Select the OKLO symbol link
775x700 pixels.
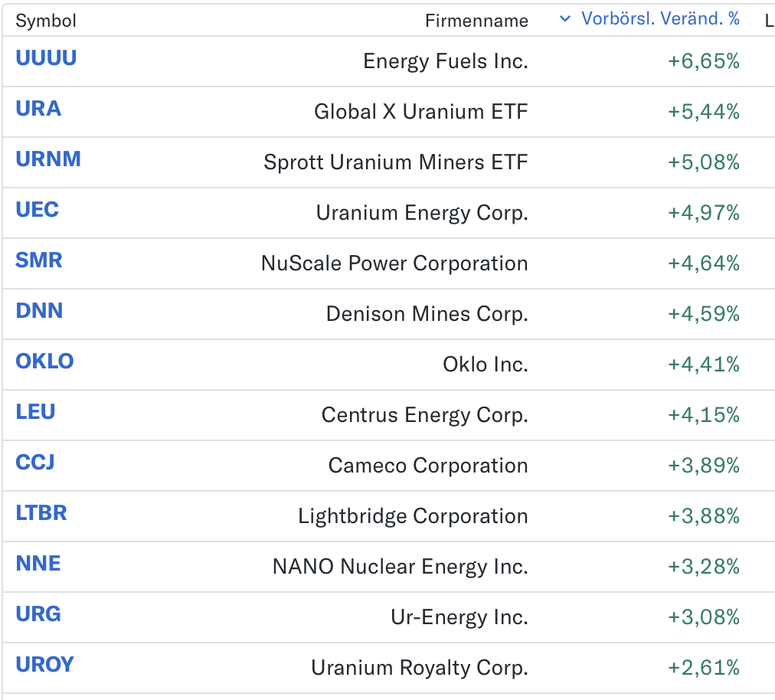pos(44,361)
